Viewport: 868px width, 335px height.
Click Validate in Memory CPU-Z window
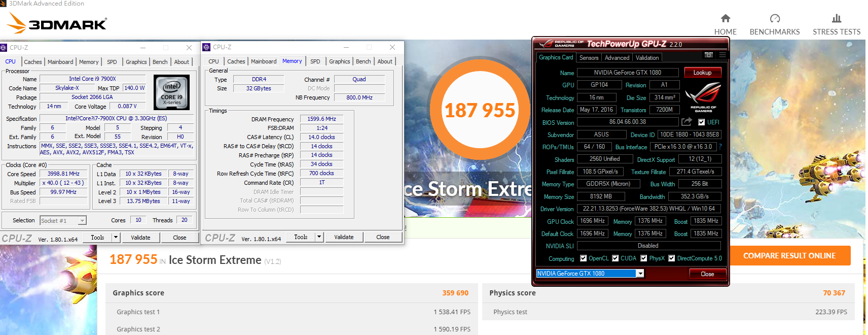tap(344, 237)
